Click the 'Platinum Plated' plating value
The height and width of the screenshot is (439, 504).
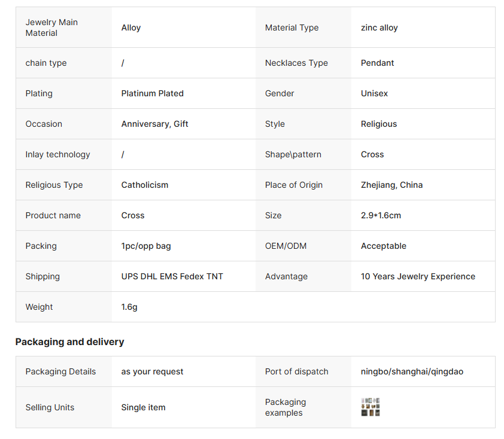coord(152,93)
